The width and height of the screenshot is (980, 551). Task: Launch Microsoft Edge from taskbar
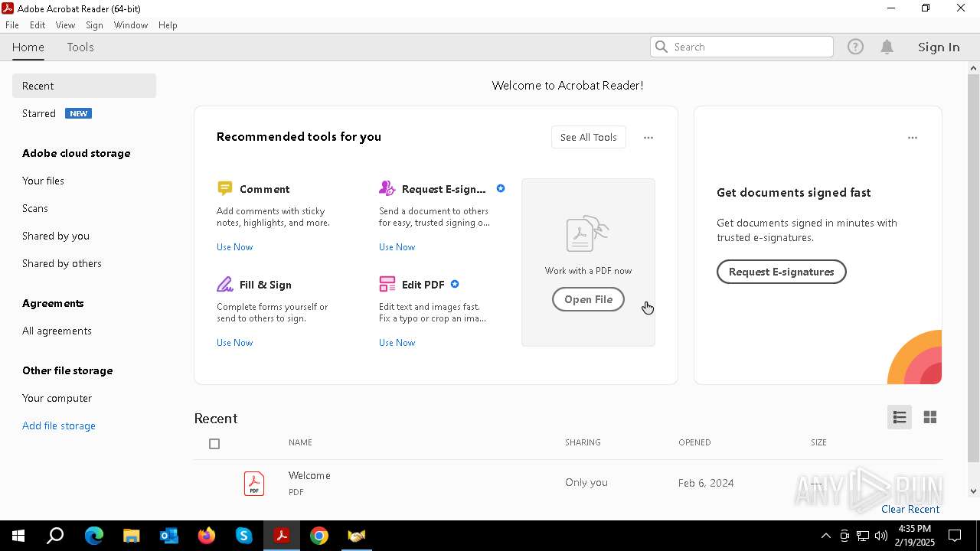(93, 536)
